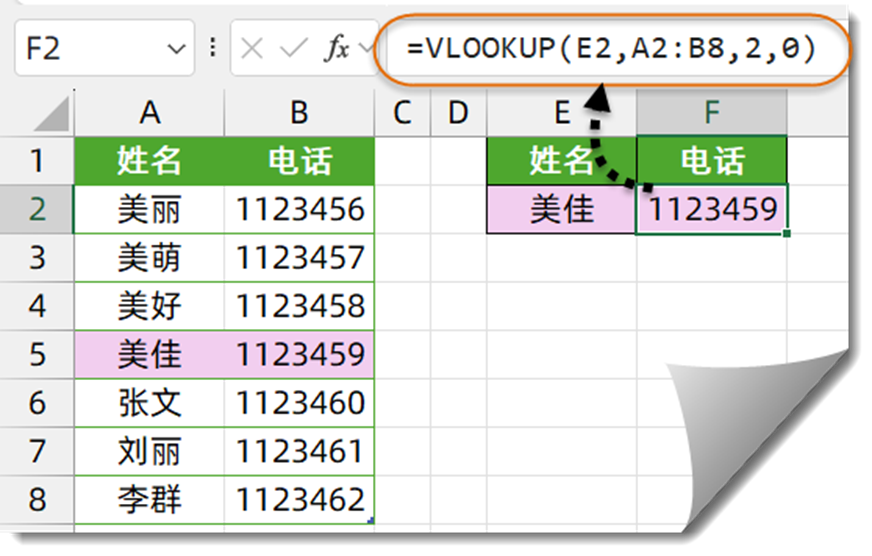Click the Name Box showing F2
Screen dimensions: 872x556
click(105, 48)
